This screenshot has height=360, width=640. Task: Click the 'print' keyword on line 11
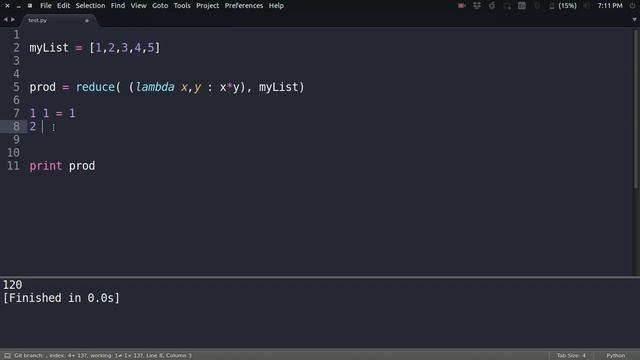pyautogui.click(x=46, y=166)
